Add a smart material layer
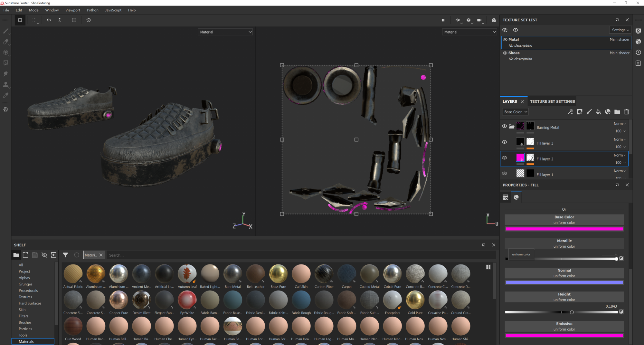 coord(608,112)
